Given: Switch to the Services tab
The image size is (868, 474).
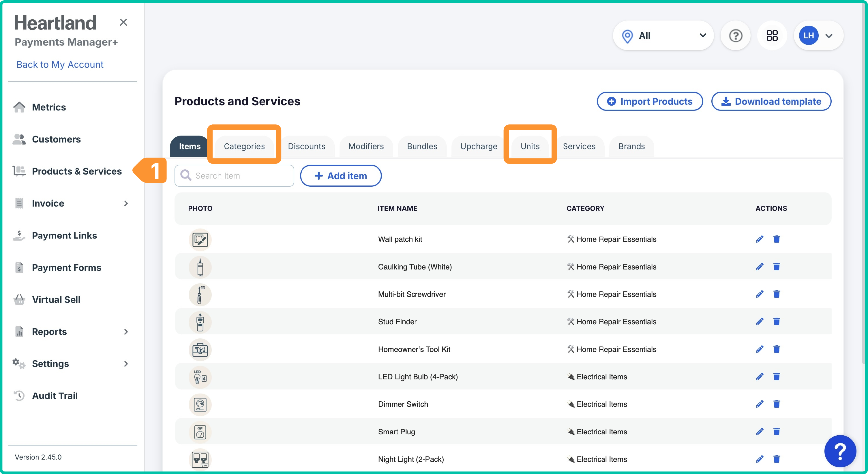Looking at the screenshot, I should click(x=579, y=147).
